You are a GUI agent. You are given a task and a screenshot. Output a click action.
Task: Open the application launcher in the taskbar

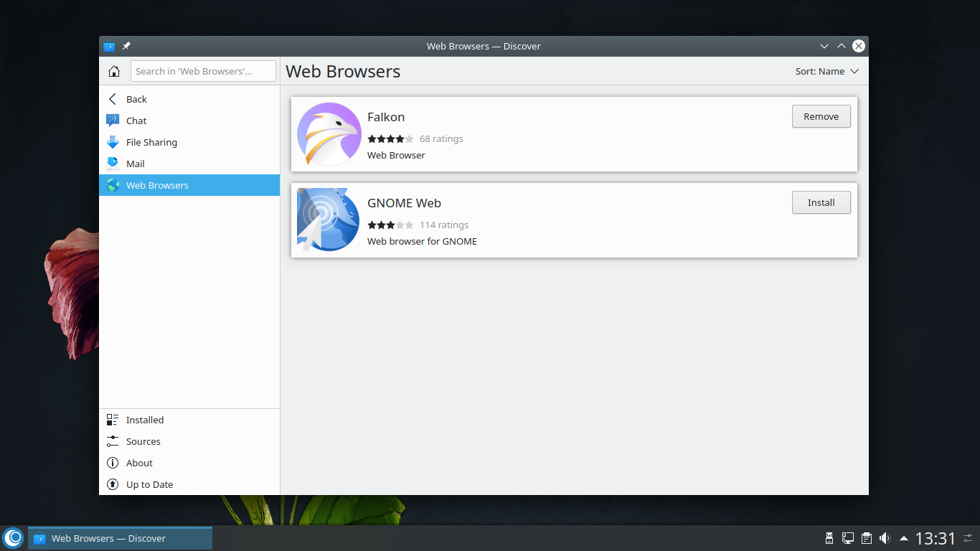(13, 538)
